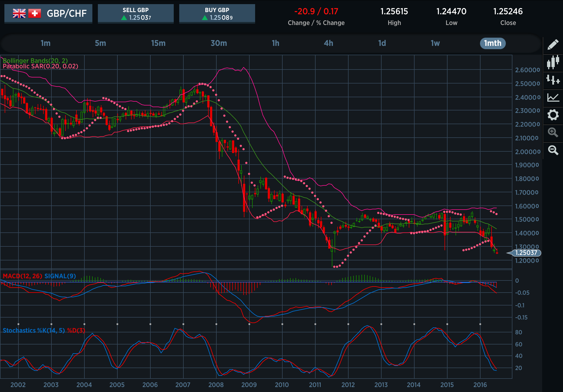Zoom in on the chart
The height and width of the screenshot is (392, 563).
point(553,132)
